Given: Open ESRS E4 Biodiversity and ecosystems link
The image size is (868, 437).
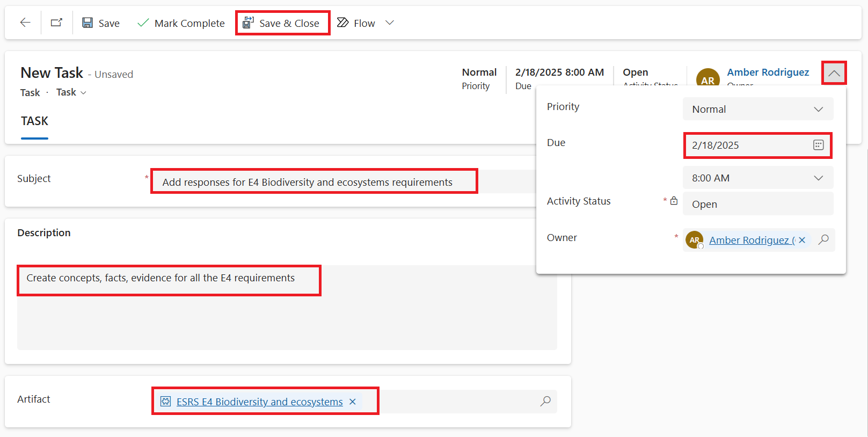Looking at the screenshot, I should [260, 402].
